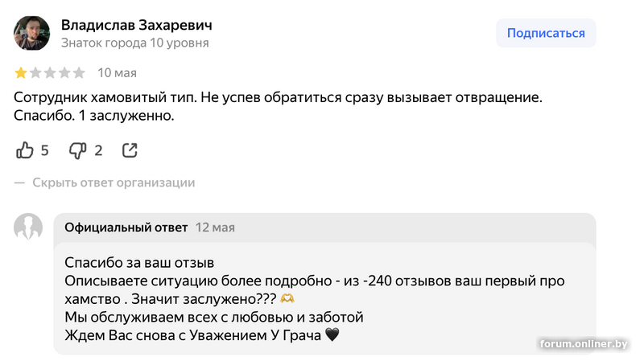Click the 10 мая review date

[x=117, y=73]
